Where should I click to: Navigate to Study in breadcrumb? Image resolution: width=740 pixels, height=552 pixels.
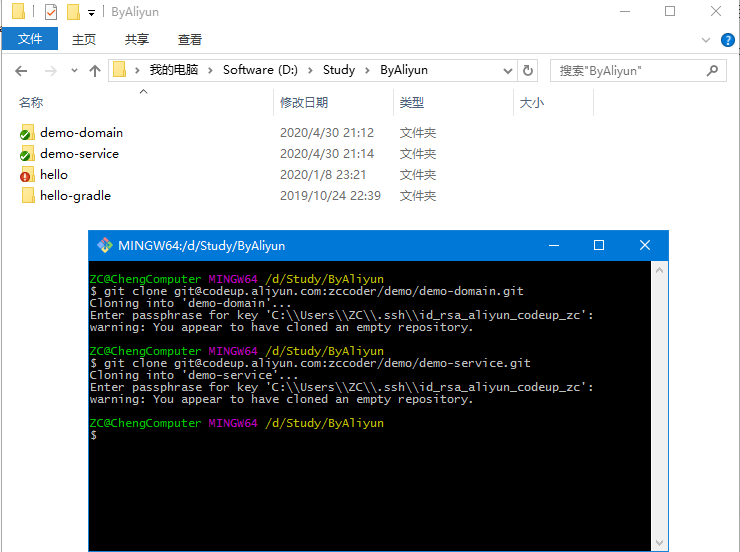(339, 70)
